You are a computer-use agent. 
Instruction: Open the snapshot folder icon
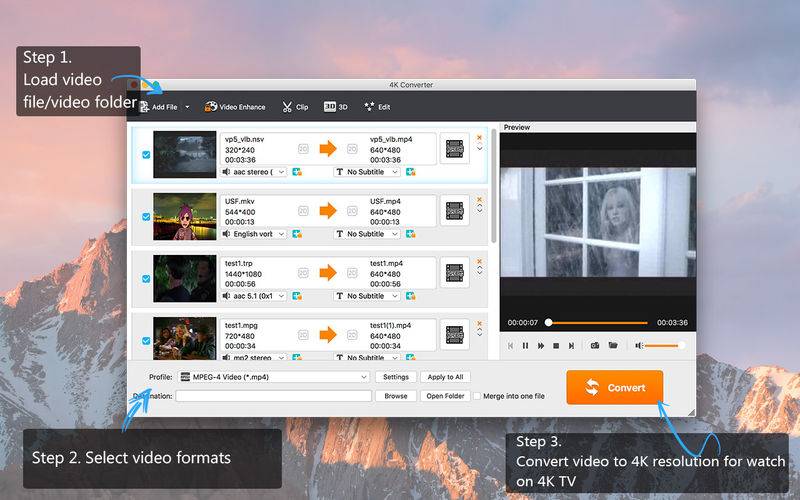click(x=613, y=345)
